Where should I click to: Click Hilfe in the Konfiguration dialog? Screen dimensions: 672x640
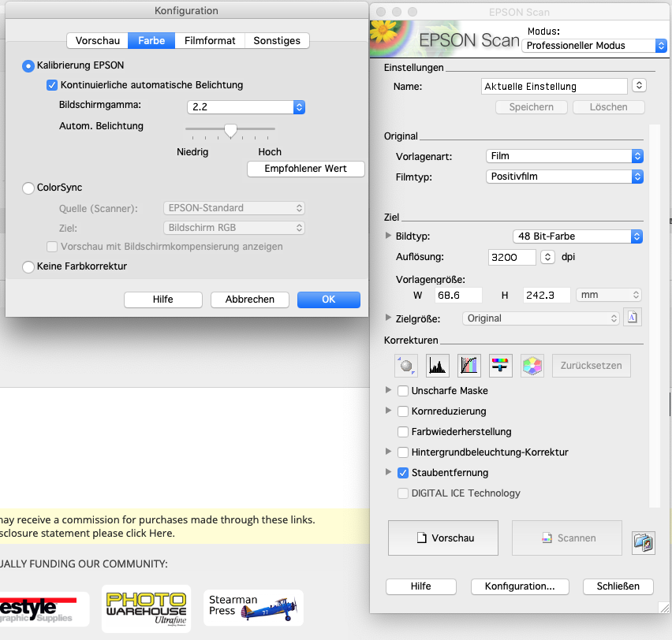[x=162, y=300]
